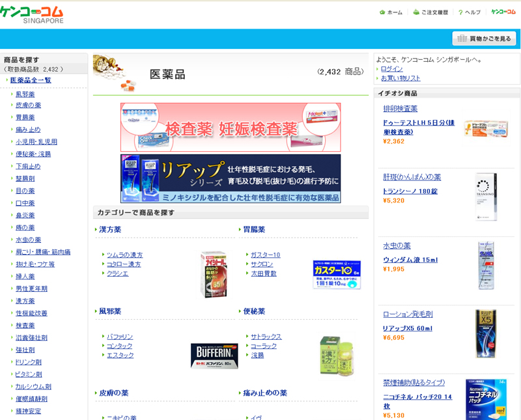The height and width of the screenshot is (420, 521).
Task: Click the Kenko.com Singapore logo
Action: 31,14
